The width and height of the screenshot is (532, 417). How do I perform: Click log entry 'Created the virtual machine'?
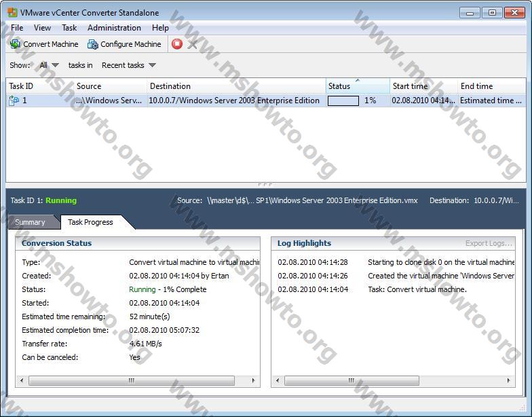[441, 276]
